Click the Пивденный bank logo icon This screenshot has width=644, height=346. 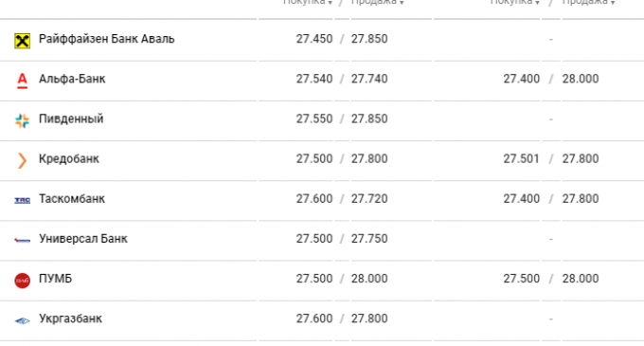pyautogui.click(x=22, y=120)
